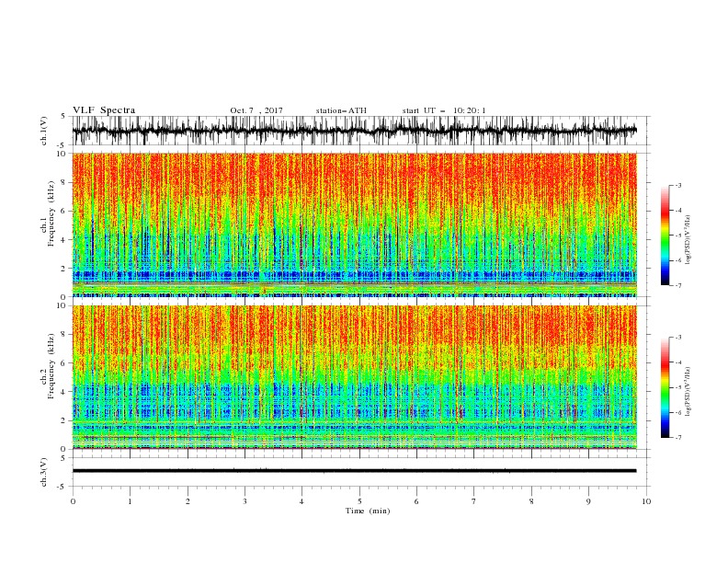Click the "8" kHz tick of the ch.1 spectrogram

click(x=64, y=182)
